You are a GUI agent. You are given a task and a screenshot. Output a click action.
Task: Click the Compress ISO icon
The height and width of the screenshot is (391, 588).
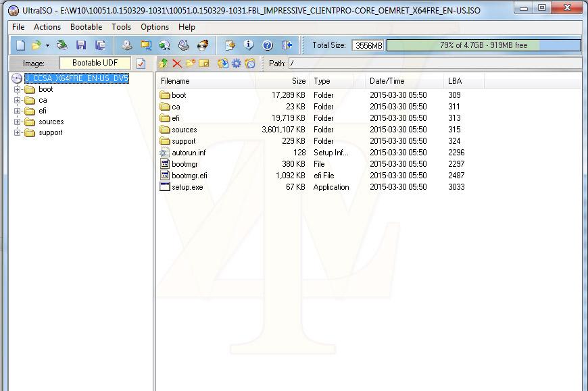pos(146,45)
